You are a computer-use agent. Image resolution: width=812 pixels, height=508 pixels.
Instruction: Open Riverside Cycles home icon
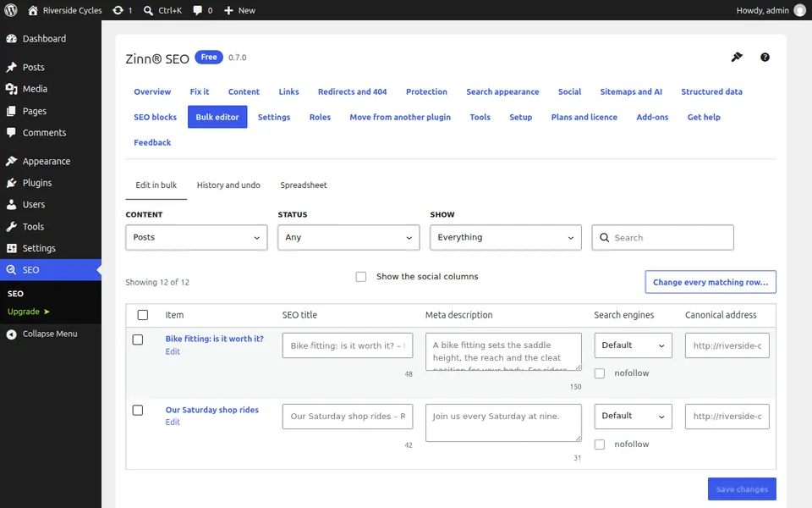33,10
